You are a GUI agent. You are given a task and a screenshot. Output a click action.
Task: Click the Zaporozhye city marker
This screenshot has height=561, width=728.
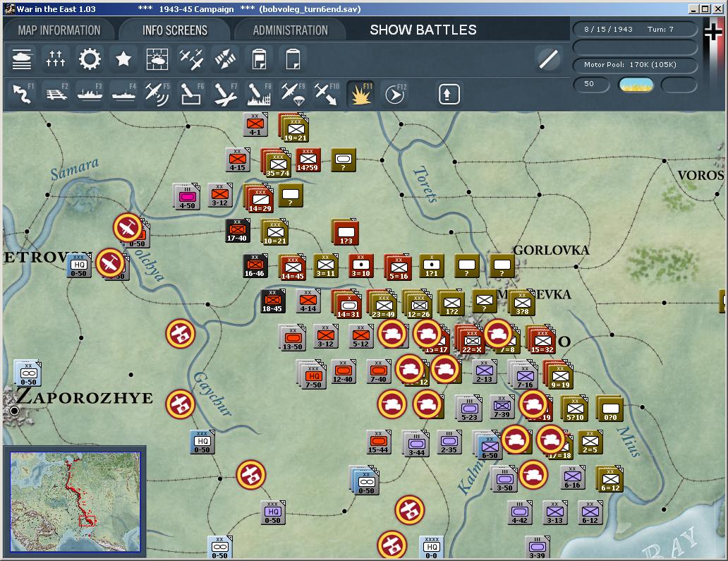14,411
